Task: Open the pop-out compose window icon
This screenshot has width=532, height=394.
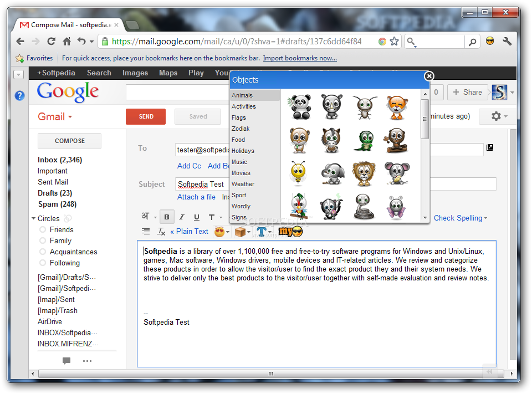Action: [x=489, y=147]
